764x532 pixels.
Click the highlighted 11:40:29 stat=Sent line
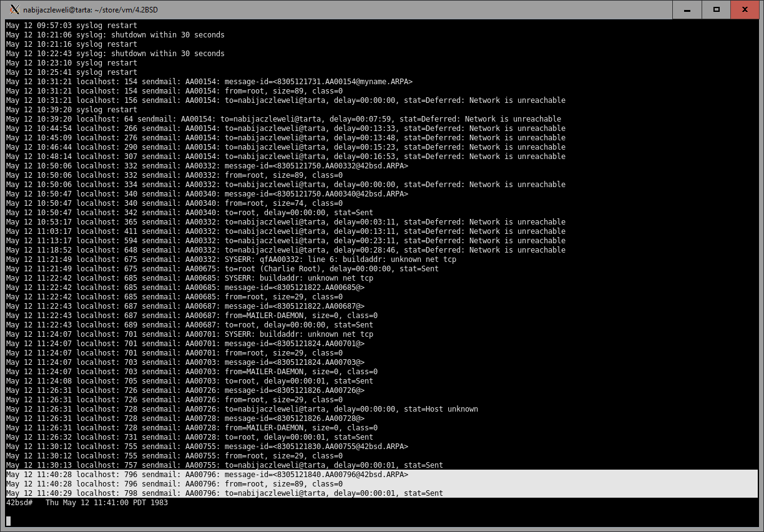[224, 493]
